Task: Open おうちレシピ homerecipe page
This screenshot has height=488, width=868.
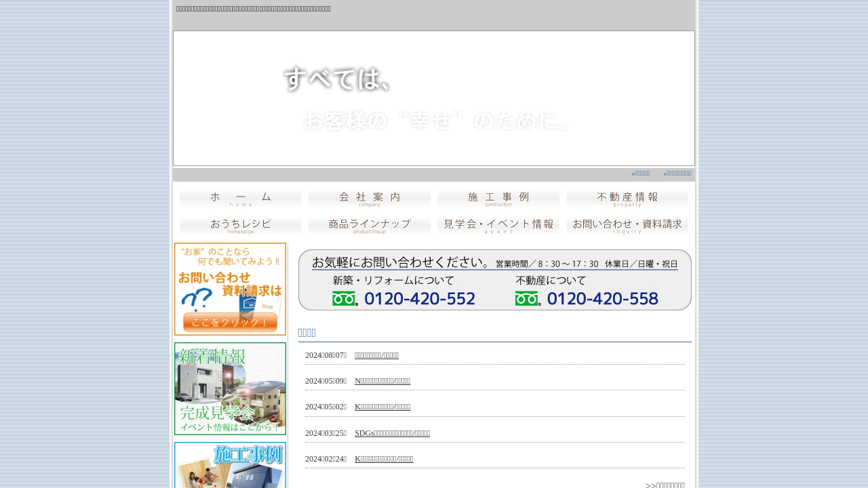Action: 241,226
